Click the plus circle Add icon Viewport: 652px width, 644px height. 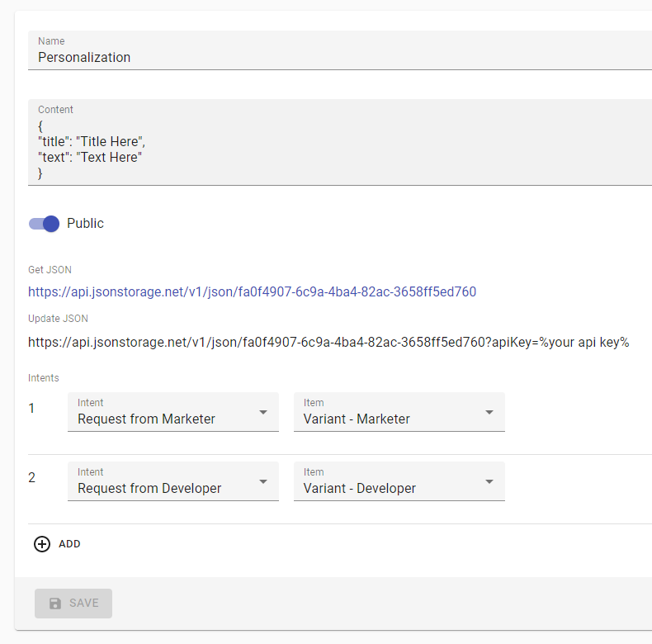[x=42, y=544]
